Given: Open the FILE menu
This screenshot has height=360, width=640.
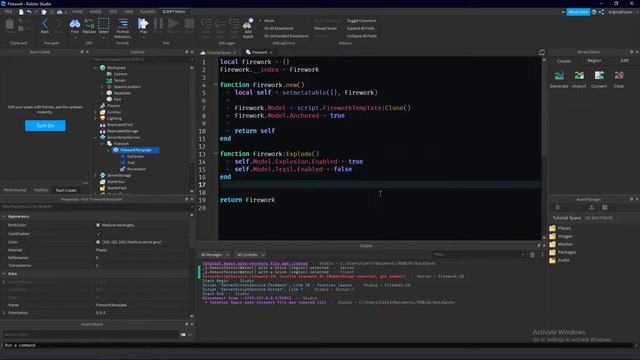Looking at the screenshot, I should click(8, 12).
